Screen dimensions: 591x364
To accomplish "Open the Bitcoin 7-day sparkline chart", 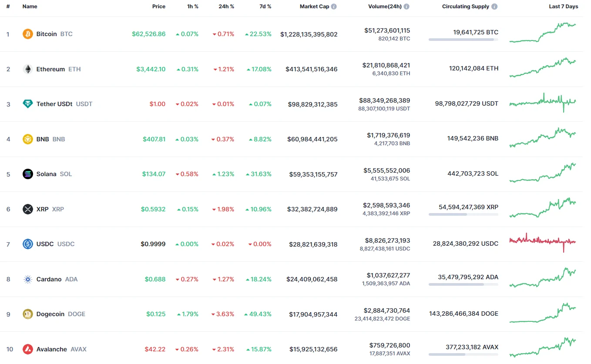I will (x=542, y=33).
